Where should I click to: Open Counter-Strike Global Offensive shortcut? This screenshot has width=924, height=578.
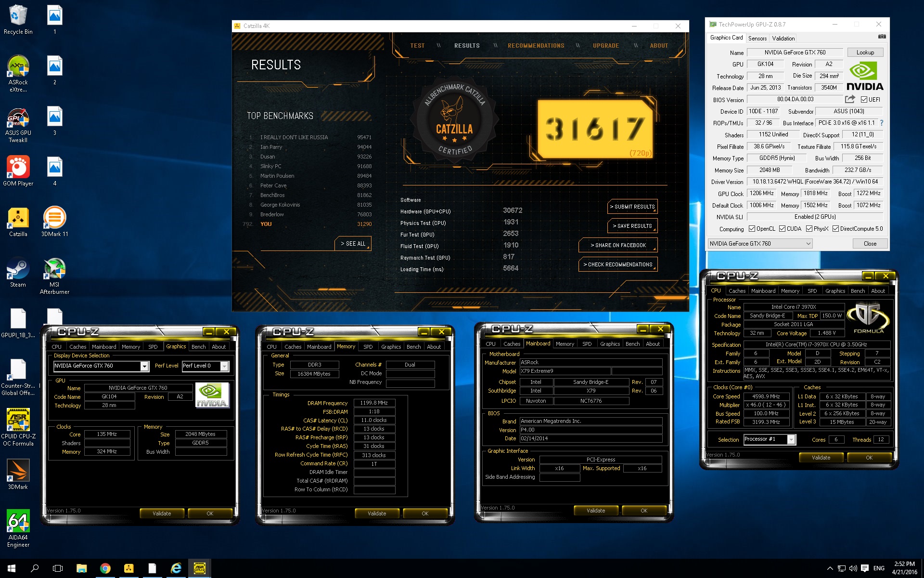18,378
